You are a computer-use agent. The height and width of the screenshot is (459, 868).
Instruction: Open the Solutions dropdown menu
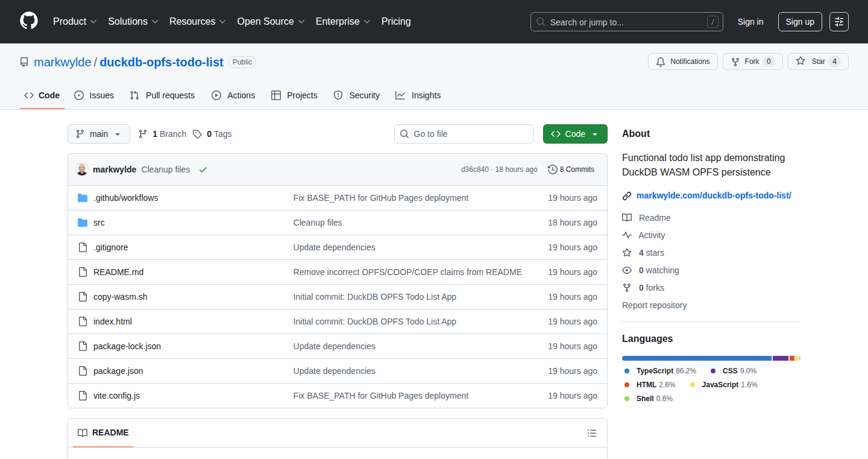click(x=133, y=22)
